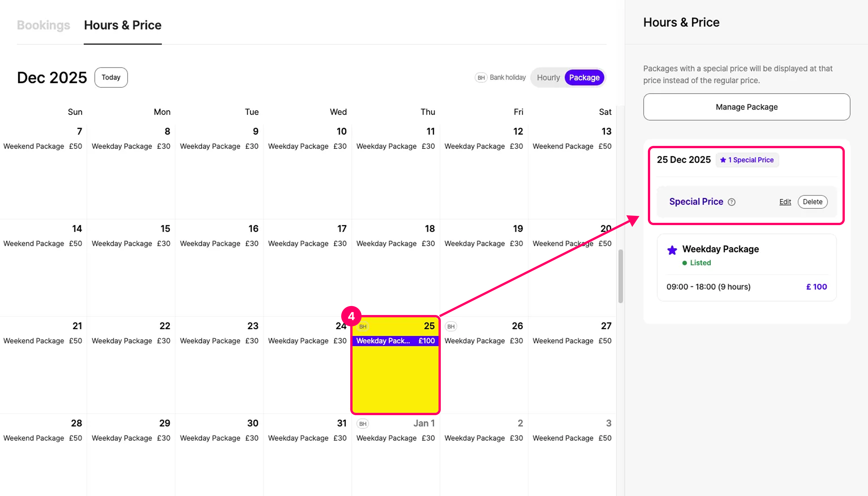The height and width of the screenshot is (496, 868).
Task: Click the 1 Special Price star badge
Action: point(747,160)
